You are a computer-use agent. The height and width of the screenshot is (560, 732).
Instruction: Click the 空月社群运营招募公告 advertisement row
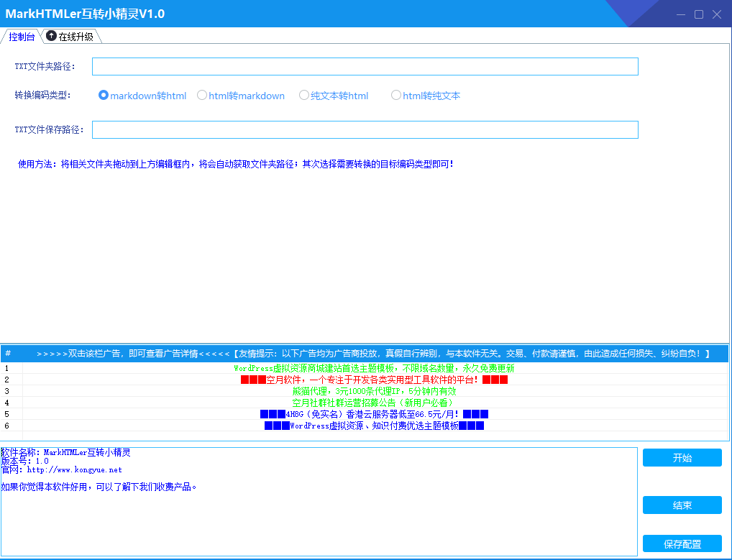(366, 403)
